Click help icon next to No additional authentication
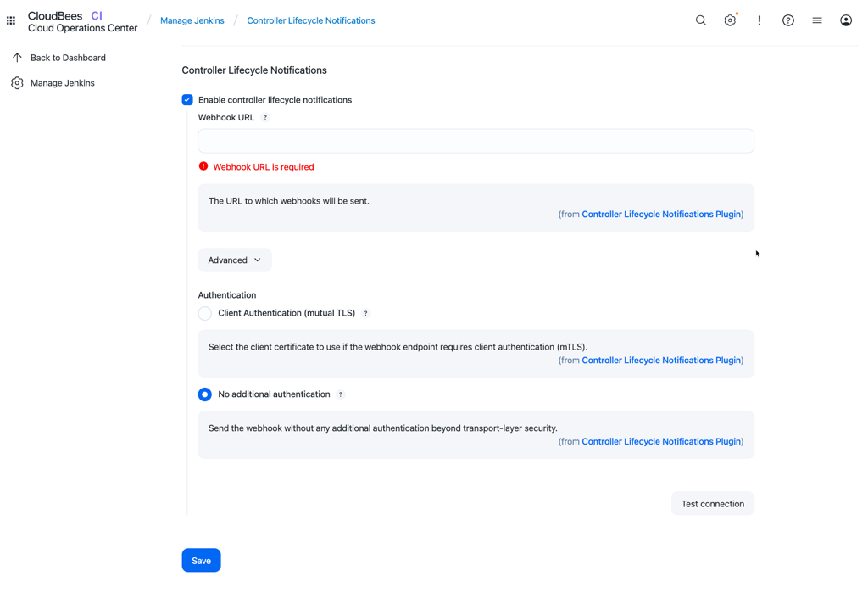The width and height of the screenshot is (868, 593). click(341, 394)
